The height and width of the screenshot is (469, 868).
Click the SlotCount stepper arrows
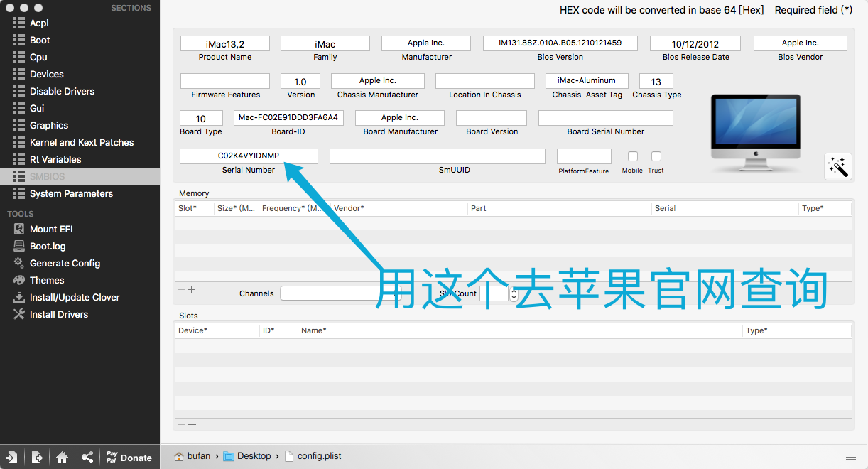pos(514,293)
